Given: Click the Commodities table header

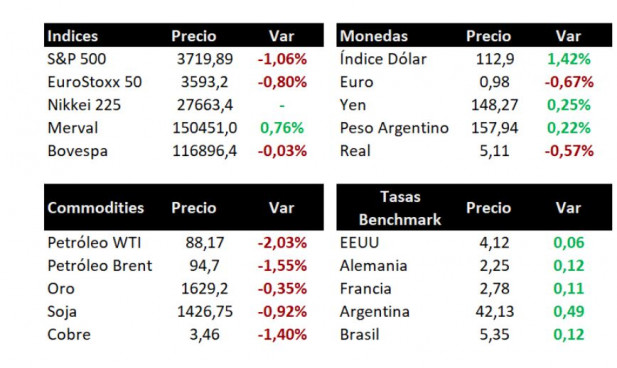Looking at the screenshot, I should [x=96, y=207].
